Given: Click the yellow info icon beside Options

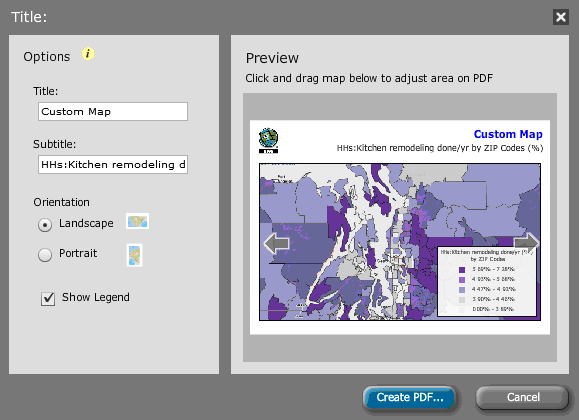Looking at the screenshot, I should (88, 54).
